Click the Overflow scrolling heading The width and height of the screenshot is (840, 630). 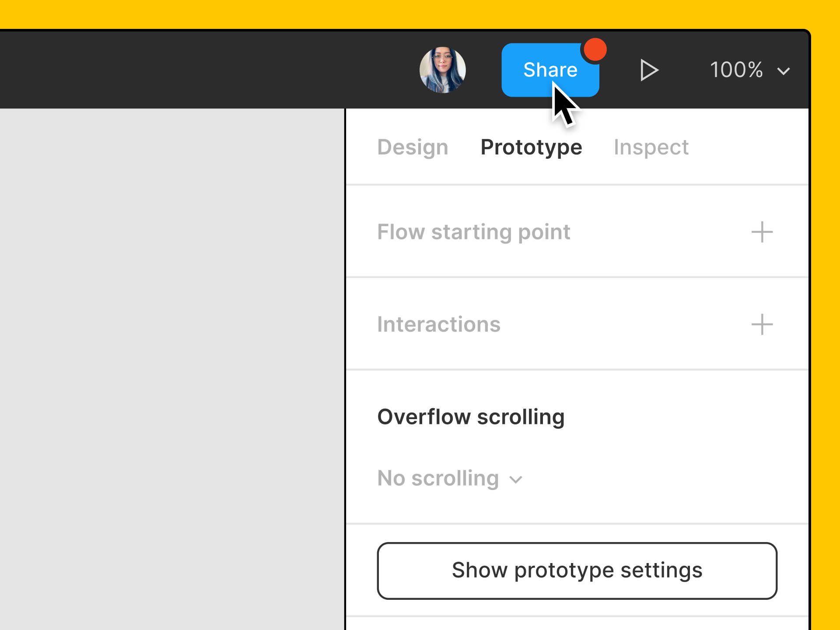[471, 416]
